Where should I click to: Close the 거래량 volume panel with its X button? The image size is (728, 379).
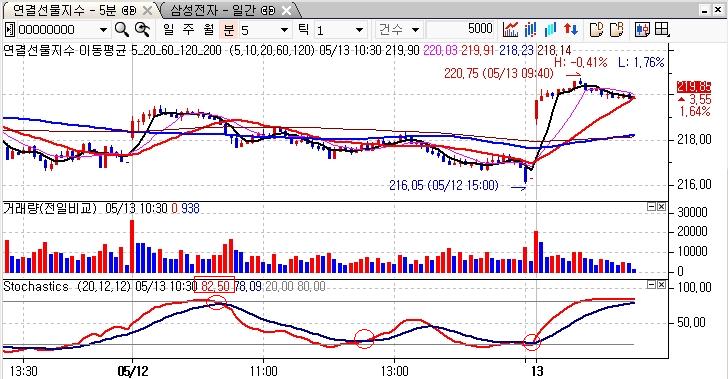pos(661,207)
